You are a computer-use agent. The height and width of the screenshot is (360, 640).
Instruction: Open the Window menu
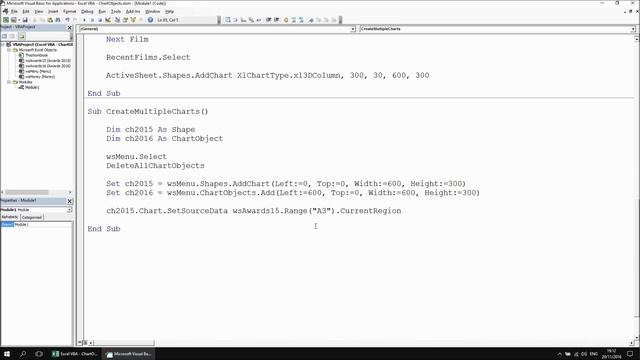tap(153, 11)
